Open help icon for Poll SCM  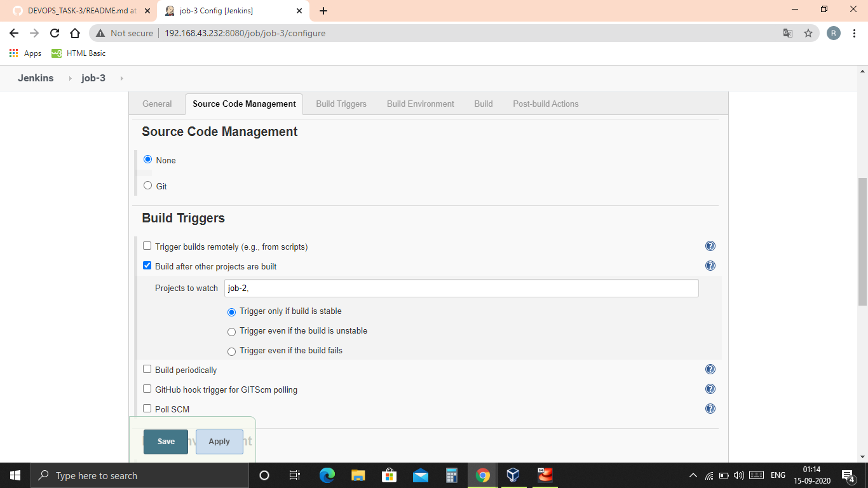710,409
